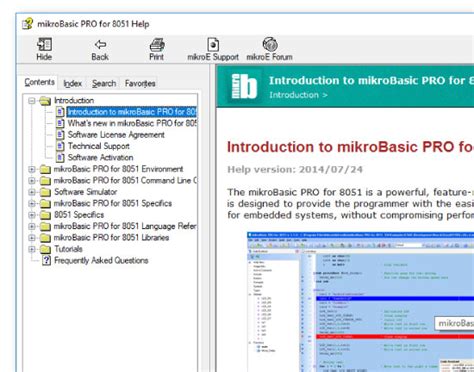The width and height of the screenshot is (474, 372).
Task: Click page icon beside Technical Support
Action: click(x=60, y=146)
